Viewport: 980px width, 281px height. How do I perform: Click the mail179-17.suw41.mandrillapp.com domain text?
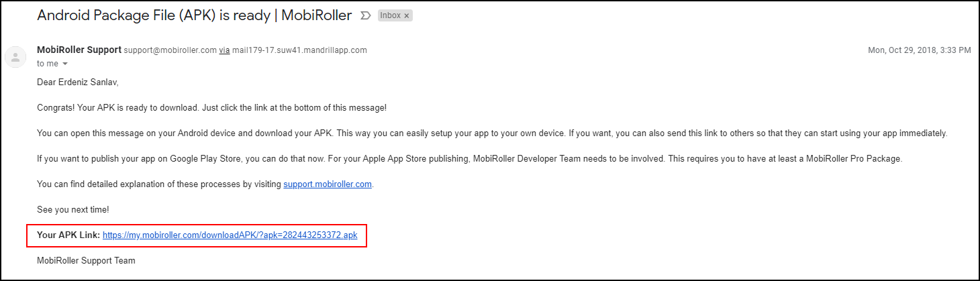click(x=299, y=50)
